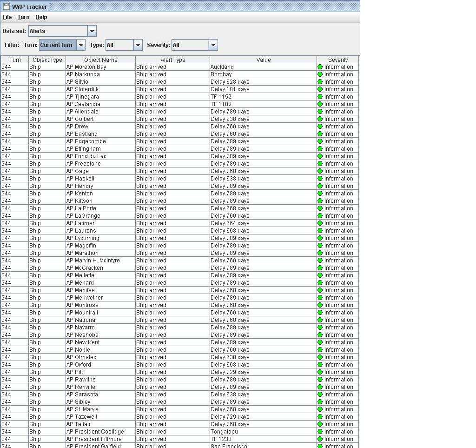Select the AP Lycoming object name cell
Image resolution: width=476 pixels, height=448 pixels.
pyautogui.click(x=100, y=238)
